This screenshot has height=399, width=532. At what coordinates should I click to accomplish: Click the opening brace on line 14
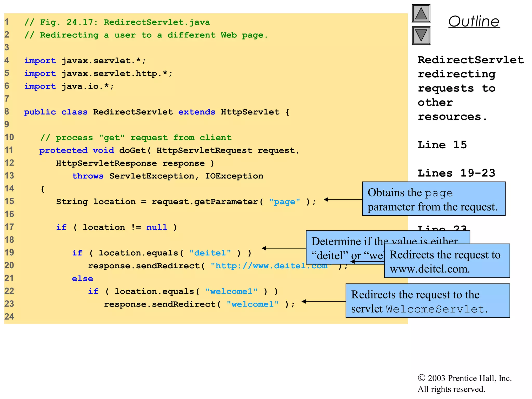point(43,189)
